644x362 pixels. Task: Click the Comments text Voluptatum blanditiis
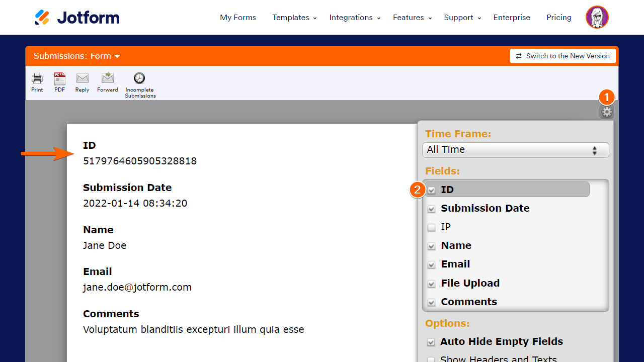pos(133,330)
